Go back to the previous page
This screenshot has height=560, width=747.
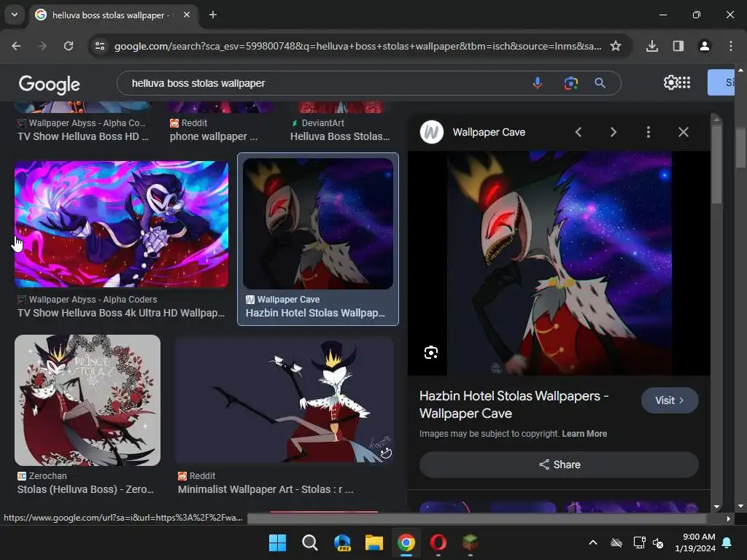[16, 46]
